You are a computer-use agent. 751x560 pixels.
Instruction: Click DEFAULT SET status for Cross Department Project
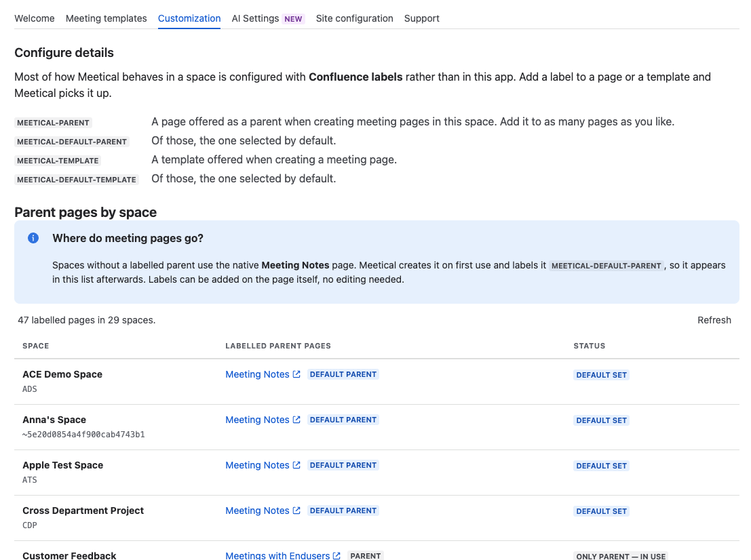pyautogui.click(x=601, y=511)
